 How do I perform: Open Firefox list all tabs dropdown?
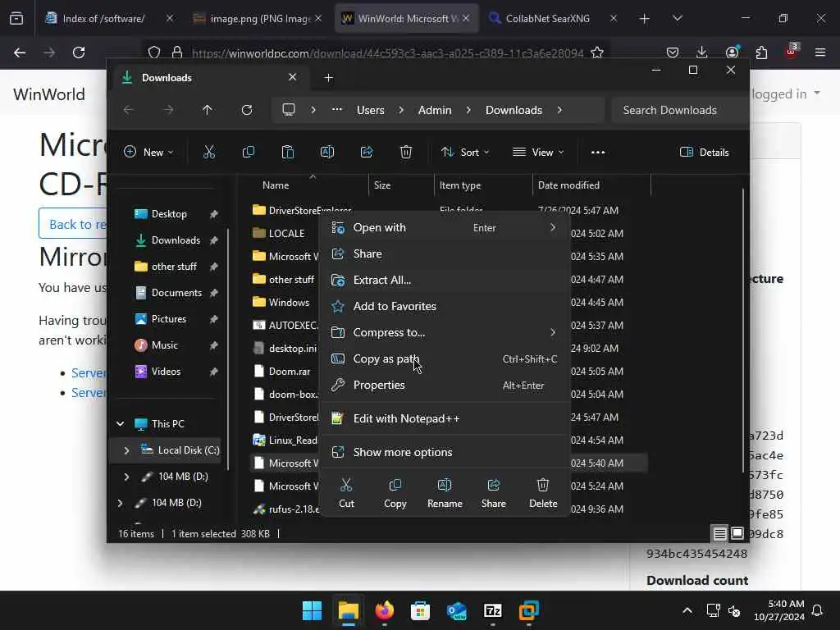coord(677,18)
